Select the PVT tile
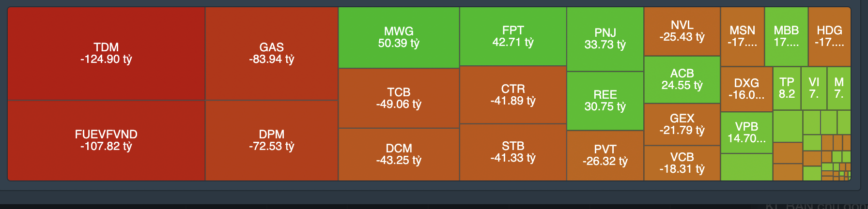Image resolution: width=868 pixels, height=209 pixels. [605, 155]
